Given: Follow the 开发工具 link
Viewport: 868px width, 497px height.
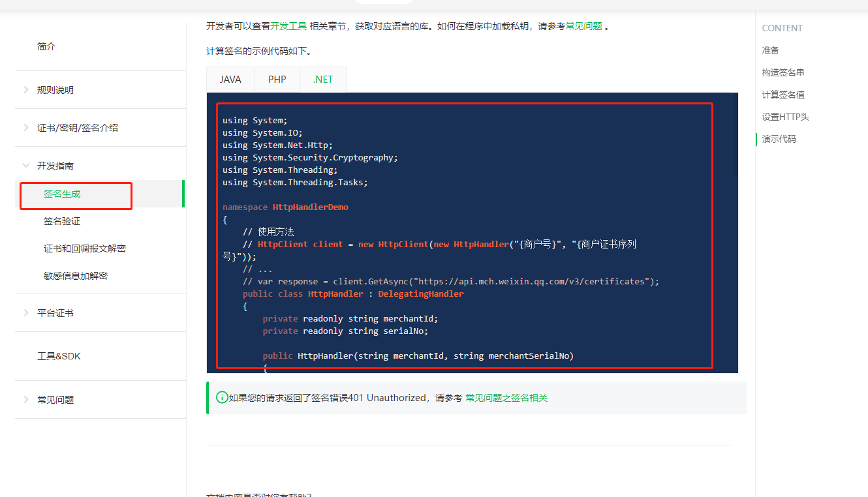Looking at the screenshot, I should click(x=288, y=27).
